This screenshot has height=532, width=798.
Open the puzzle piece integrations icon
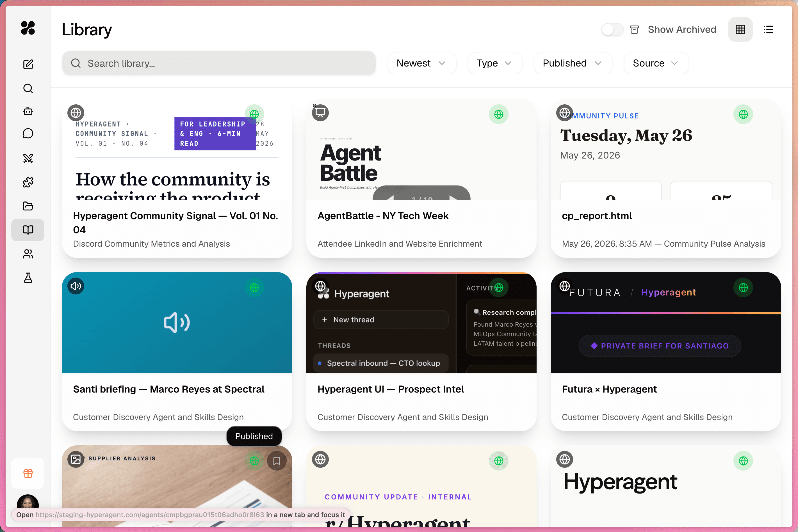click(28, 182)
